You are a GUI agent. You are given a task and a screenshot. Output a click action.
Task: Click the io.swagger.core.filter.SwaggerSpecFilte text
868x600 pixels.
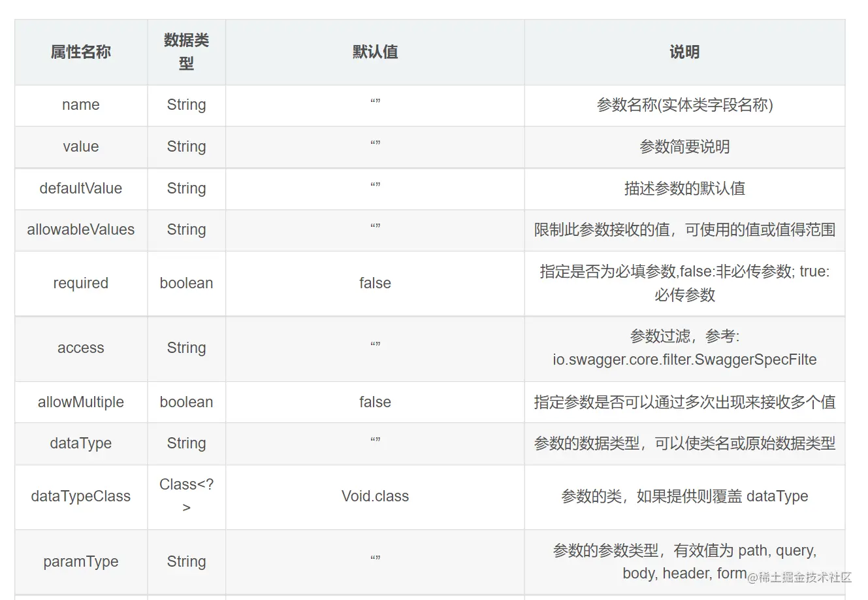click(x=684, y=360)
